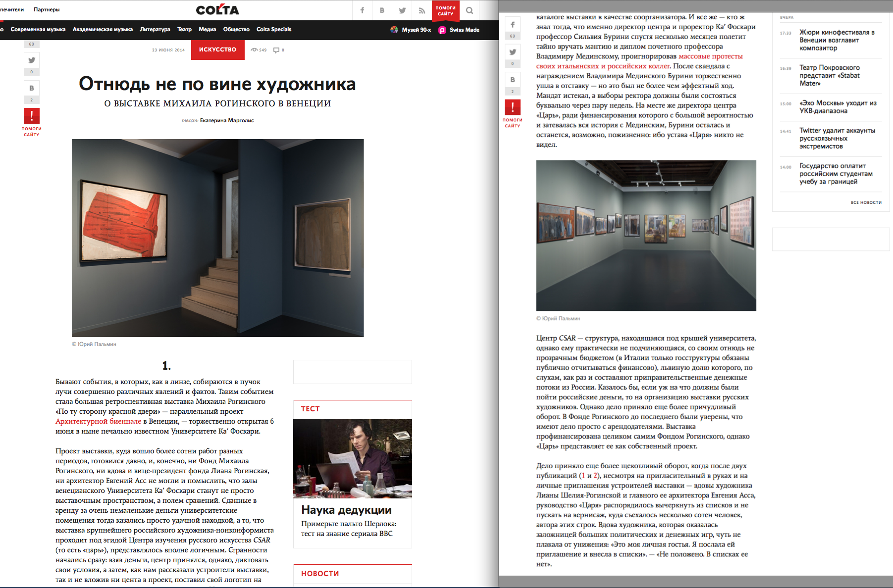Click the Sherlock test thumbnail image

tap(353, 458)
